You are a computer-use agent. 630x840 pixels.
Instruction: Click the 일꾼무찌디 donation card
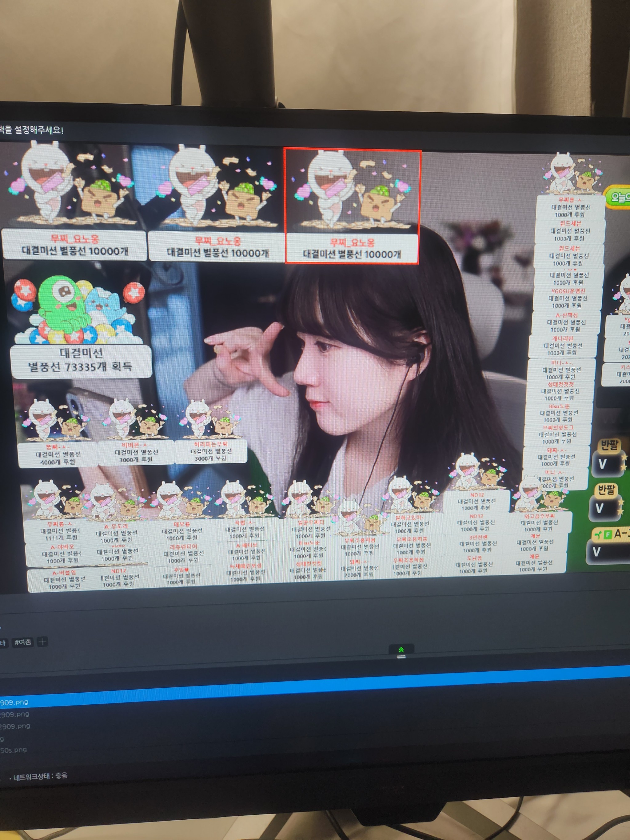point(311,529)
